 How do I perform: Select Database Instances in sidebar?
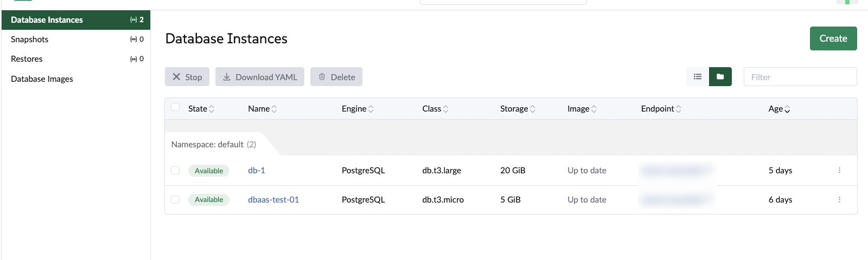click(76, 20)
